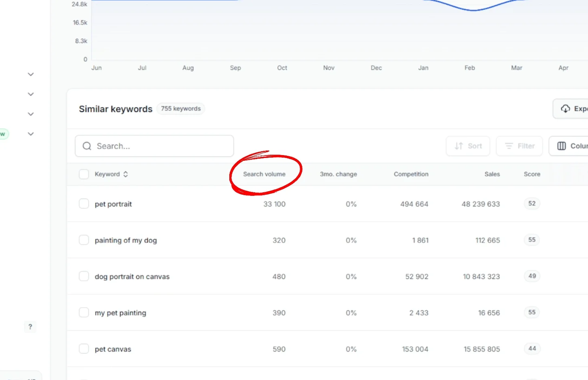Click the 0% change in the pet canvas row
The image size is (588, 380).
pos(351,349)
